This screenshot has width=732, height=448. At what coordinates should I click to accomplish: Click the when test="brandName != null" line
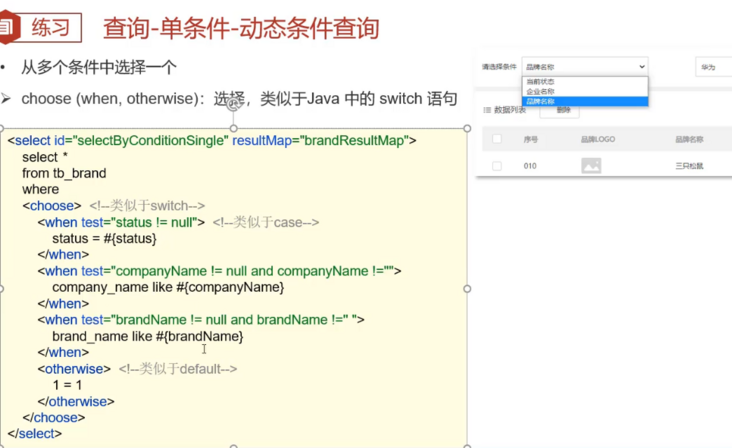click(201, 320)
